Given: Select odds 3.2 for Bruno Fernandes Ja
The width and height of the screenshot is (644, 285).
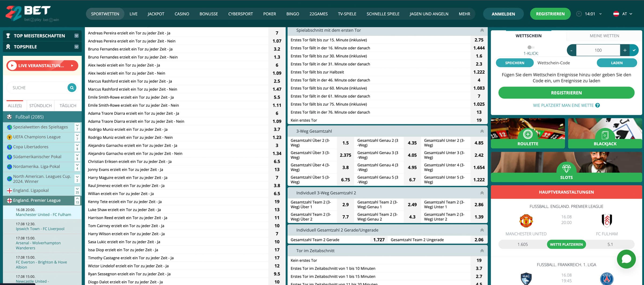Looking at the screenshot, I should pos(277,49).
